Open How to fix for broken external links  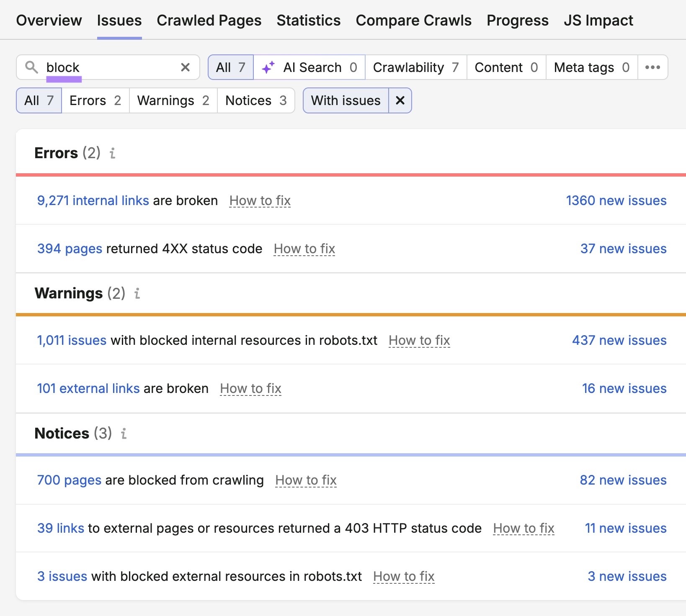click(251, 388)
